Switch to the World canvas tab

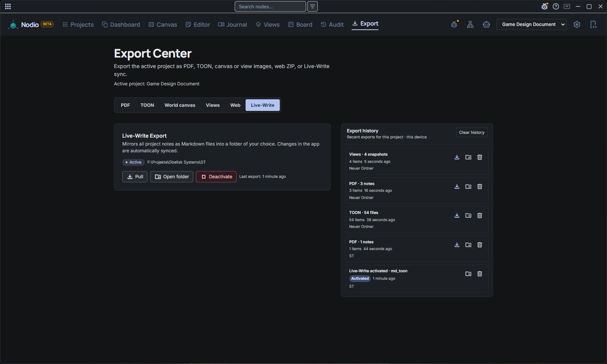click(180, 105)
